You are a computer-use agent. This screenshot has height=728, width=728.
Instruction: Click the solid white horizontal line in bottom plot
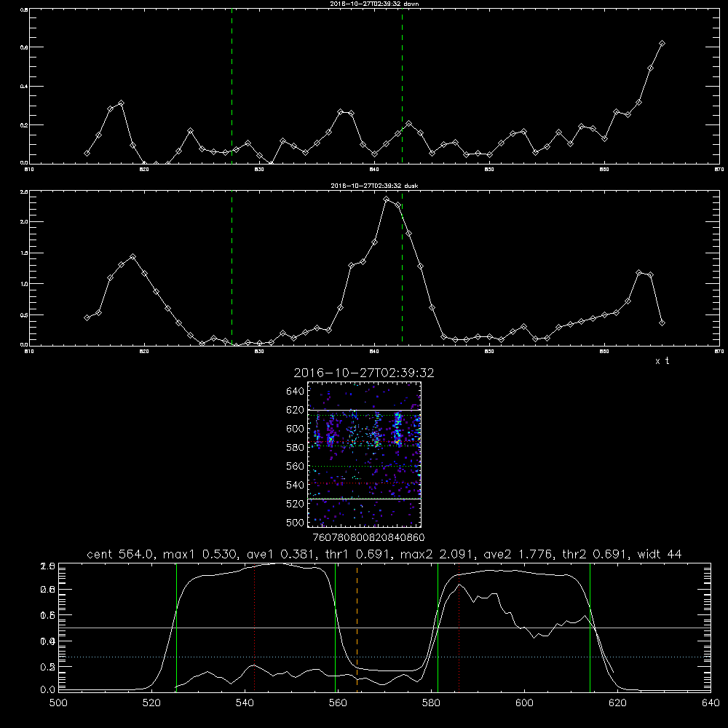point(384,628)
